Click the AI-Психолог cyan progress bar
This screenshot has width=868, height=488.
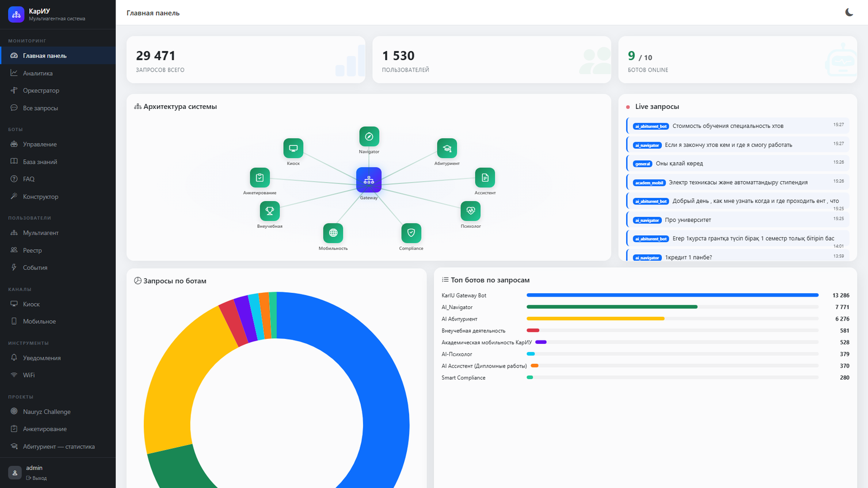point(531,354)
